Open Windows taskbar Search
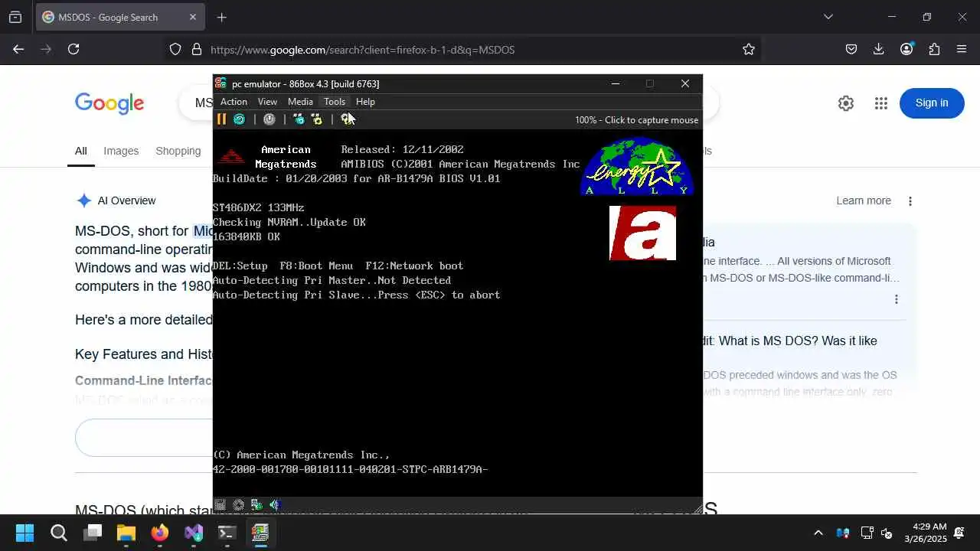Screen dimensions: 980x551 (x=59, y=533)
